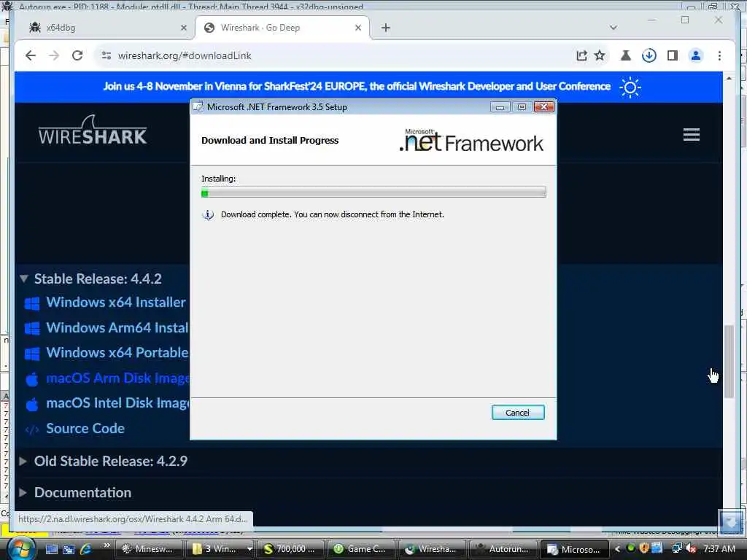The height and width of the screenshot is (560, 747).
Task: Toggle the browser side panel
Action: click(672, 55)
